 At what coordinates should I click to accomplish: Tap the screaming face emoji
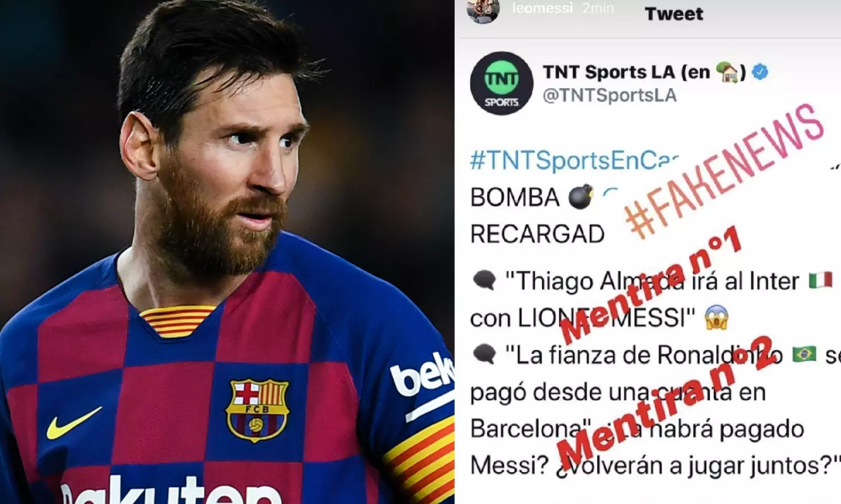click(x=717, y=318)
